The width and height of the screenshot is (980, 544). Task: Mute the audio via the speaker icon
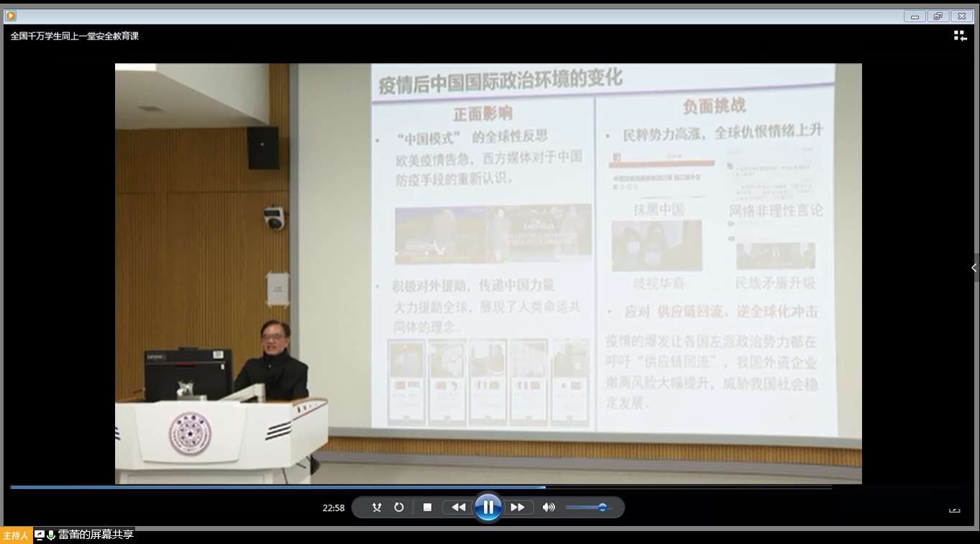tap(549, 507)
